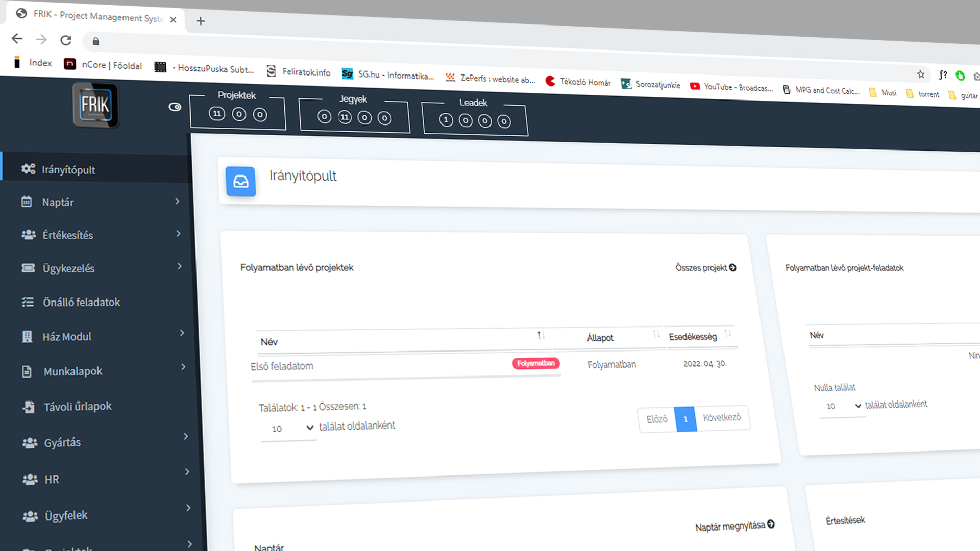Toggle the eye visibility icon in header
This screenshot has width=980, height=551.
click(x=175, y=107)
